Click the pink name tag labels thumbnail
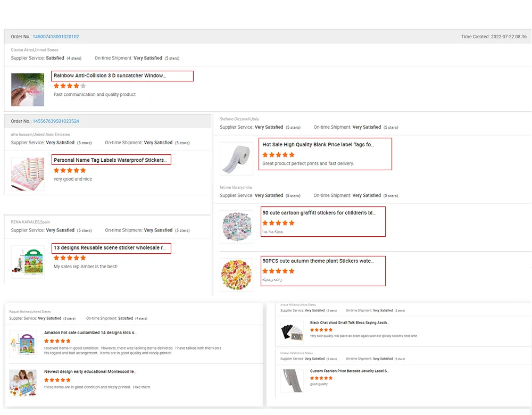The width and height of the screenshot is (532, 415). click(28, 174)
